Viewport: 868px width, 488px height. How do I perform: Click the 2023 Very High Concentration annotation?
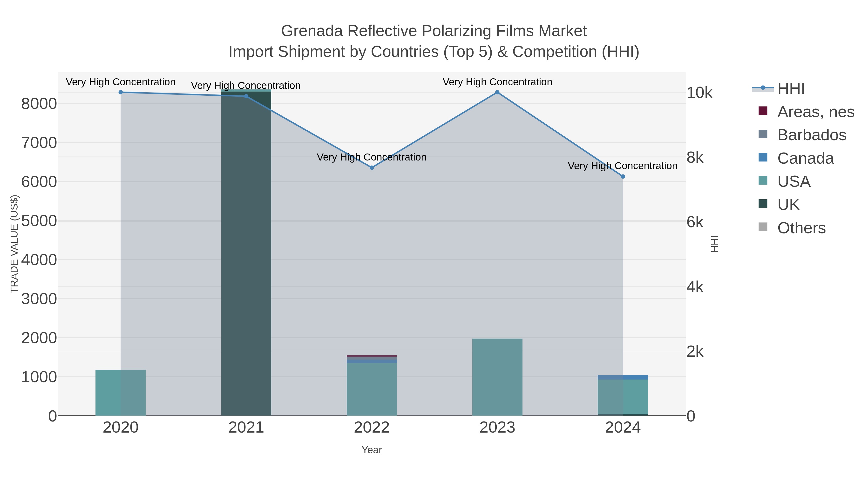pyautogui.click(x=497, y=82)
